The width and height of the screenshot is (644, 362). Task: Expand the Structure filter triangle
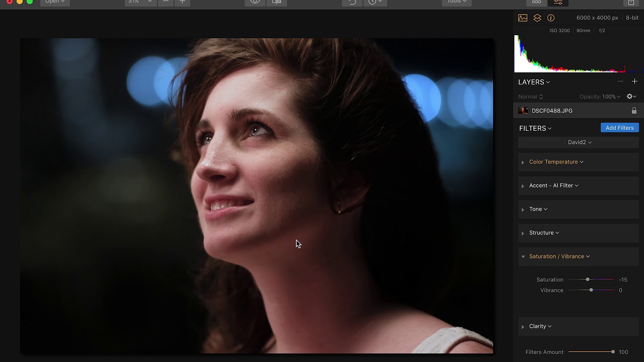click(x=523, y=233)
